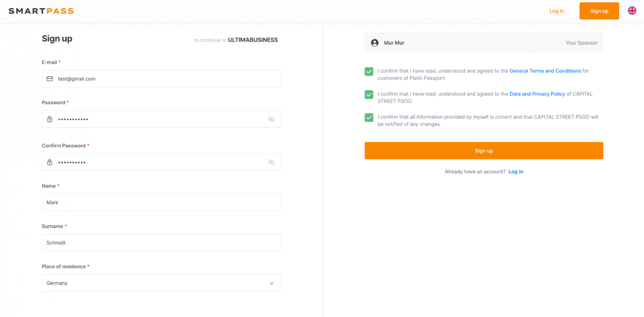
Task: Toggle the Data and Privacy Policy checkbox
Action: (369, 94)
